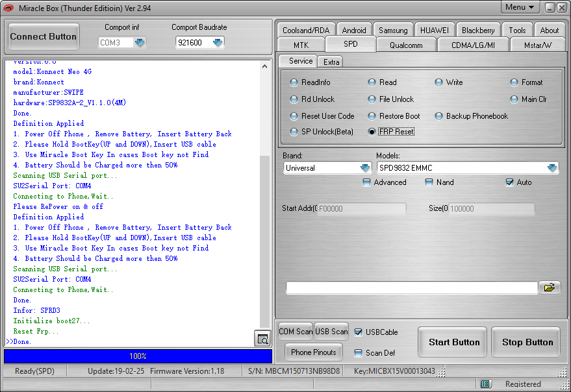Screen dimensions: 571x392
Task: Click the log panel scroll up arrow
Action: pyautogui.click(x=265, y=66)
